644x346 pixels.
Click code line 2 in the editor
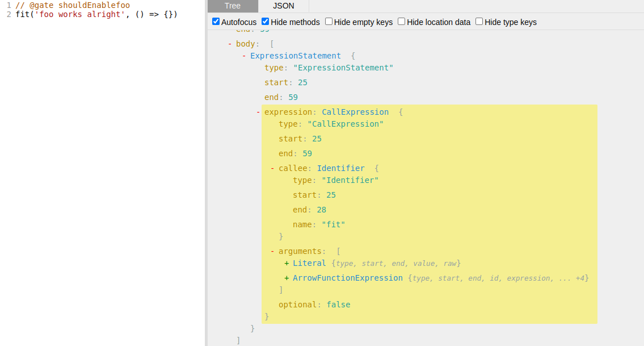[x=96, y=14]
